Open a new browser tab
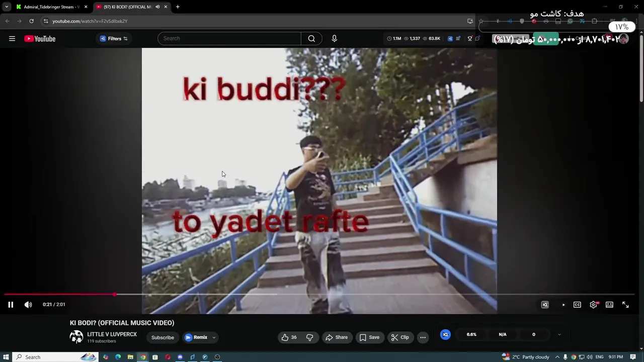644x362 pixels. [178, 7]
